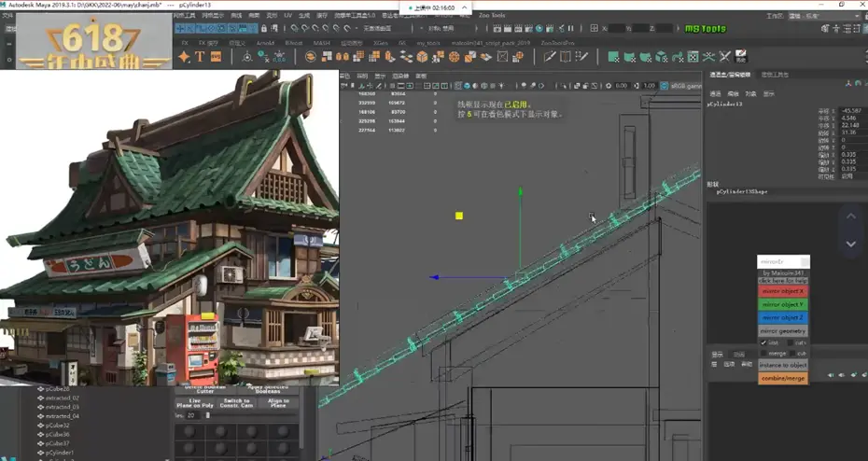Screen dimensions: 868x461
Task: Select the pen sketch tool shelf icon
Action: [550, 56]
